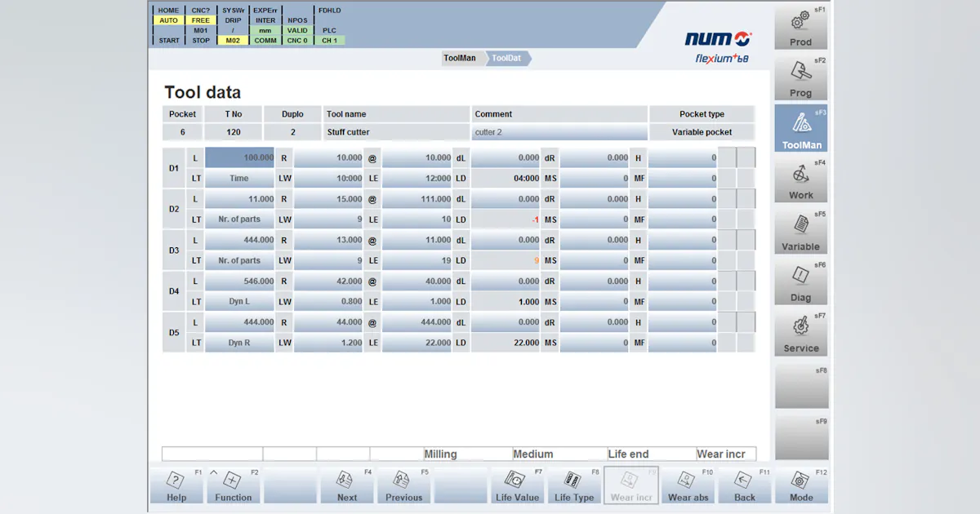Click D3 LE value 19
The image size is (980, 514).
416,260
